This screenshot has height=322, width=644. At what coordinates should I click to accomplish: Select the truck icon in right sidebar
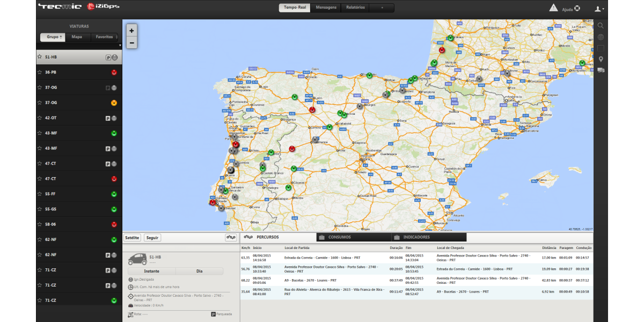click(601, 70)
